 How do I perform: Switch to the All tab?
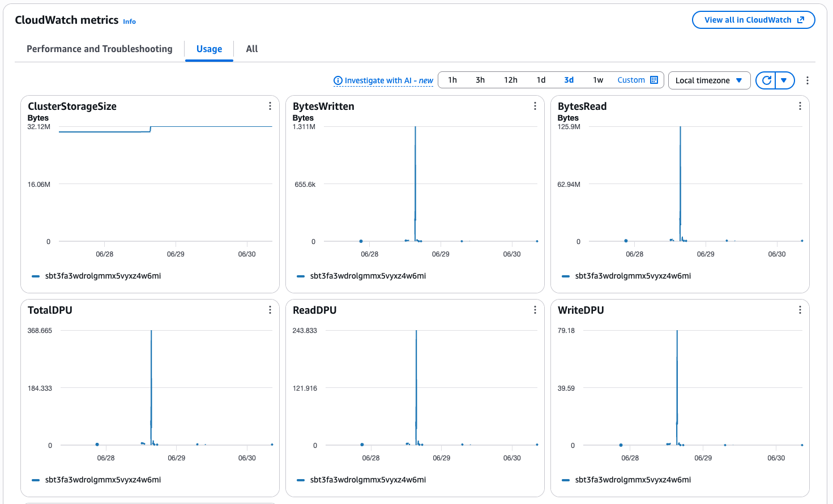252,49
